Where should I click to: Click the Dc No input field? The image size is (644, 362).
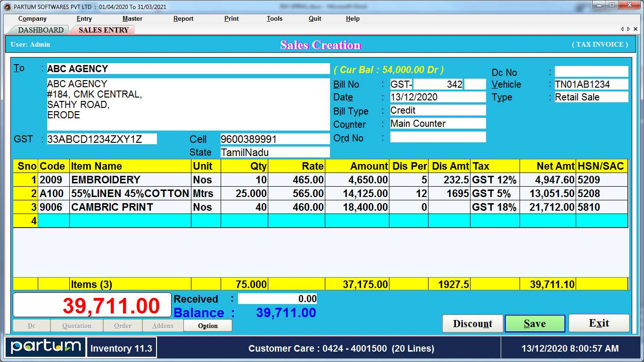591,72
